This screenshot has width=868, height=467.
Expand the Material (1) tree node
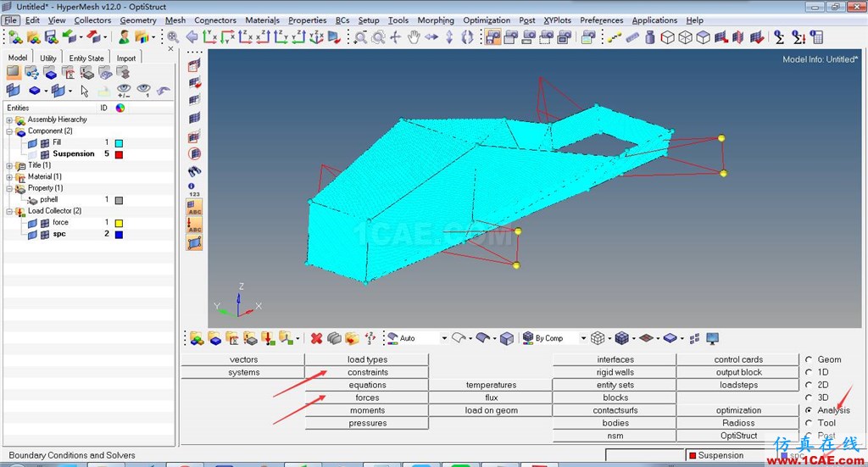[9, 177]
